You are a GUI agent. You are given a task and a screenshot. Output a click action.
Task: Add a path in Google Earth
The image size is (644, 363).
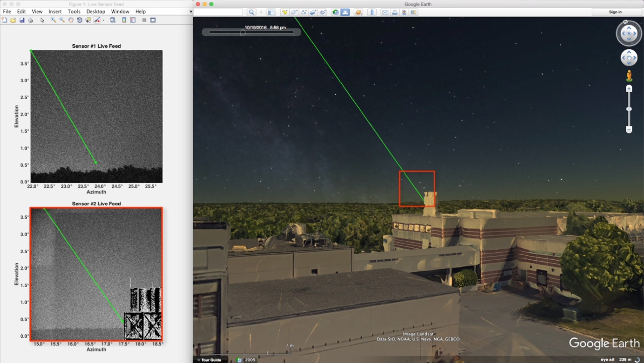coord(303,12)
